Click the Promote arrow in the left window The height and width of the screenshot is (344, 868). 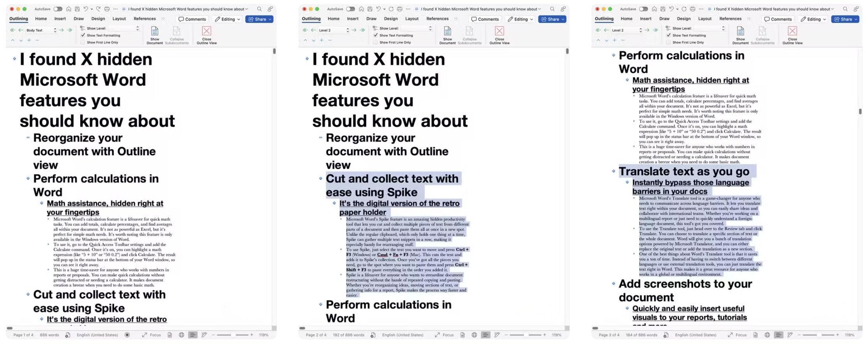point(21,30)
